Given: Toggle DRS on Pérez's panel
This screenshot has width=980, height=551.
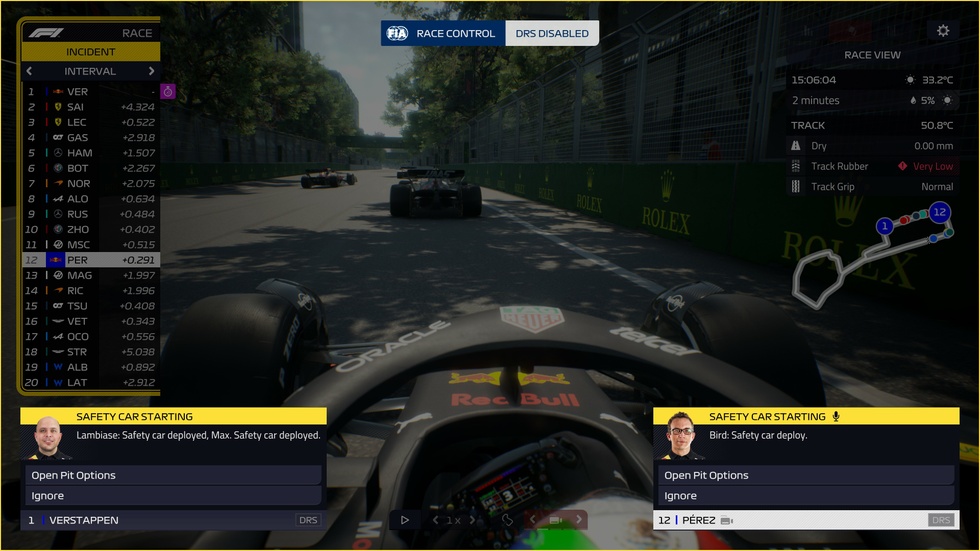Looking at the screenshot, I should [x=941, y=520].
